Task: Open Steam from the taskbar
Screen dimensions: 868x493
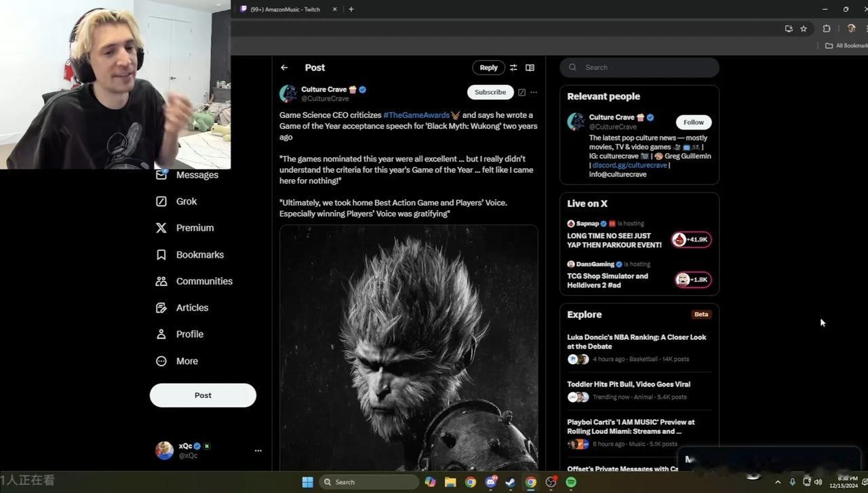Action: pos(510,482)
